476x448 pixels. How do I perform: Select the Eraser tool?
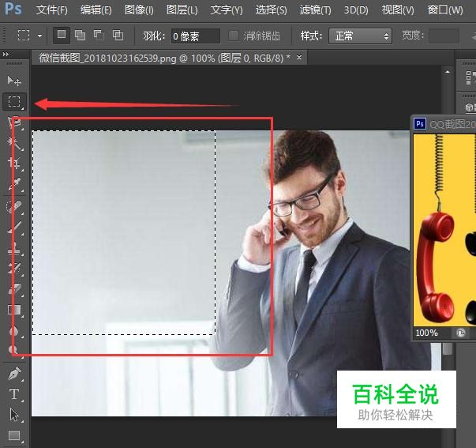click(x=14, y=289)
